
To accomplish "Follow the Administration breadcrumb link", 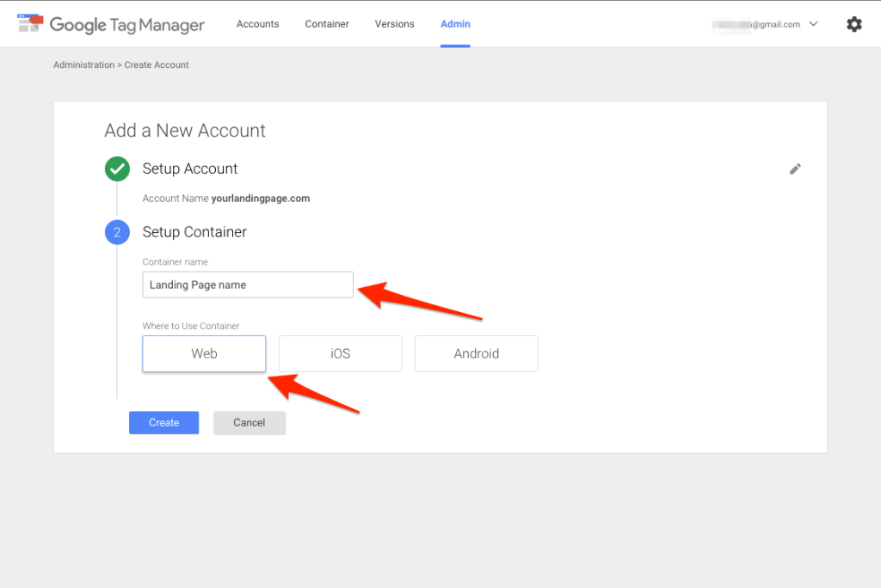I will pos(83,64).
